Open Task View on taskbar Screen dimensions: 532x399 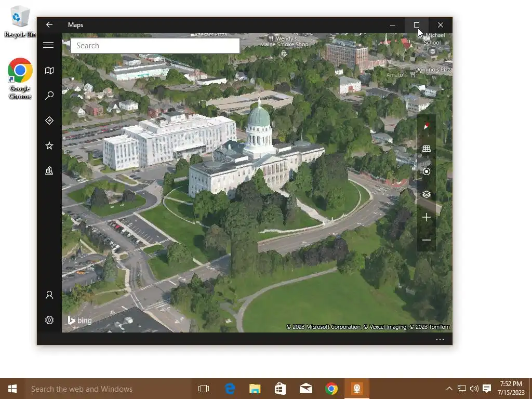click(x=204, y=389)
